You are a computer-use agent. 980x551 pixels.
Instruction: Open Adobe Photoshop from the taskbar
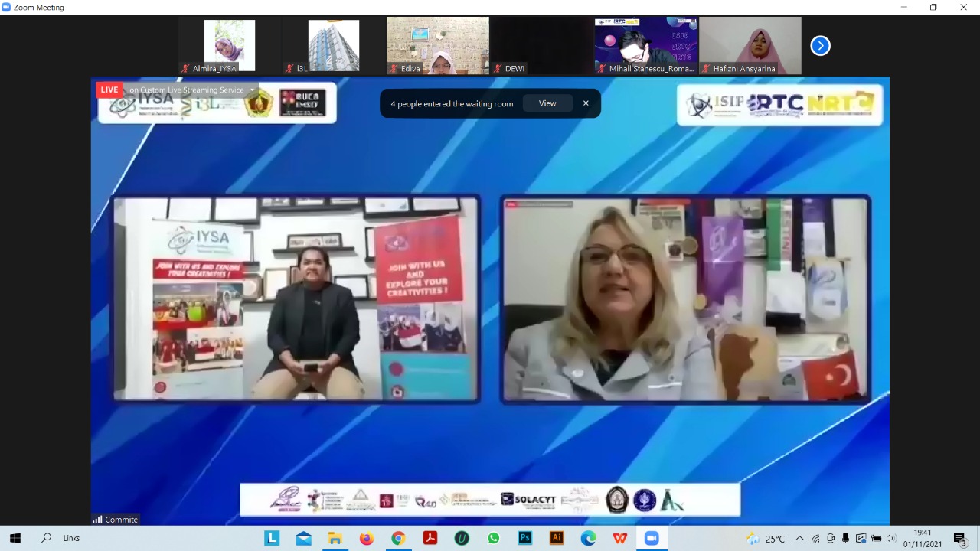pyautogui.click(x=525, y=538)
